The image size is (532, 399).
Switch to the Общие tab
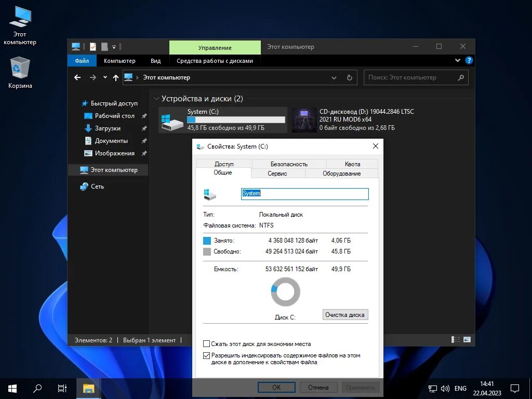(223, 172)
